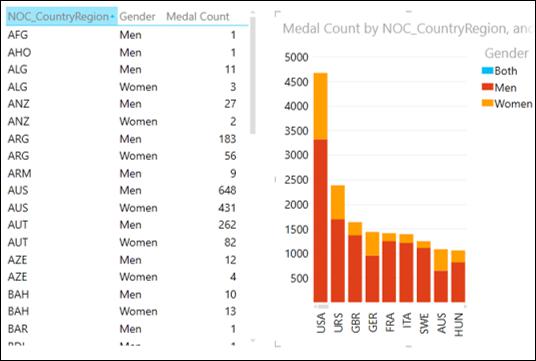Click the chart's horizontal scrollbar under USA
This screenshot has height=361, width=536.
321,307
